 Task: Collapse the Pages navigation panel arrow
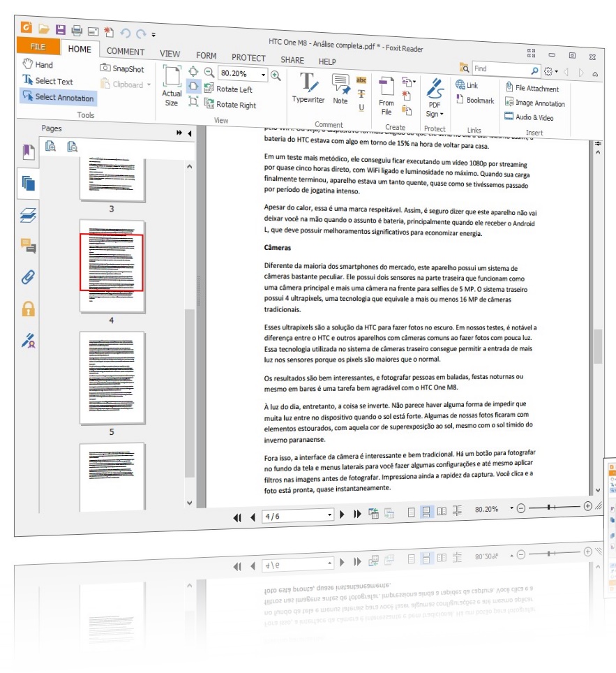click(190, 133)
